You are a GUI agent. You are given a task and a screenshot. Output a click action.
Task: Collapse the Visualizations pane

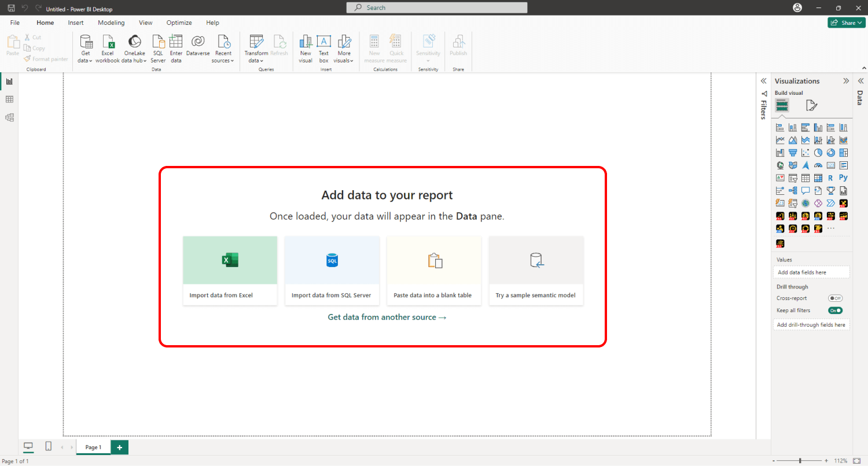click(x=846, y=81)
